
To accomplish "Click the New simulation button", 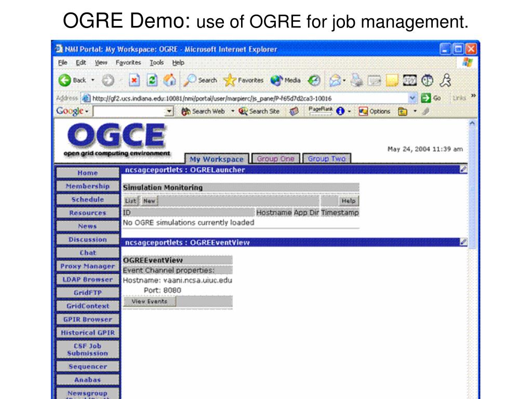I will pyautogui.click(x=149, y=201).
